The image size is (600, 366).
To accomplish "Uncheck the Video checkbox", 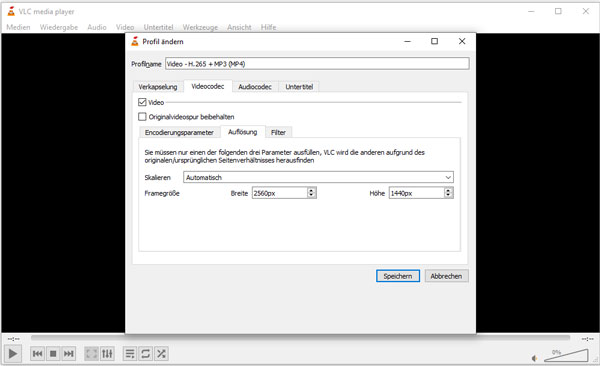I will [x=142, y=102].
